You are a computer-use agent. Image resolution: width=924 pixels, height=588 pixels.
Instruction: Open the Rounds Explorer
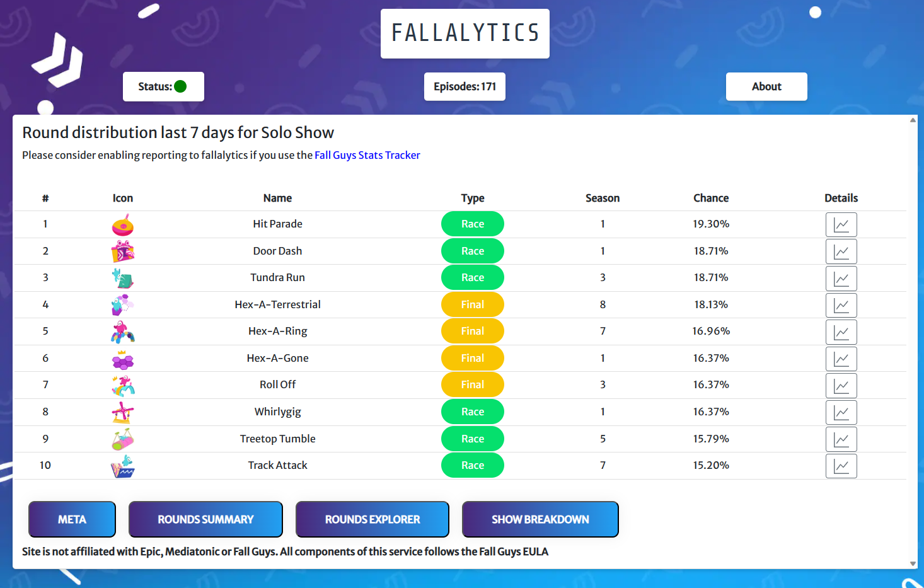click(372, 519)
